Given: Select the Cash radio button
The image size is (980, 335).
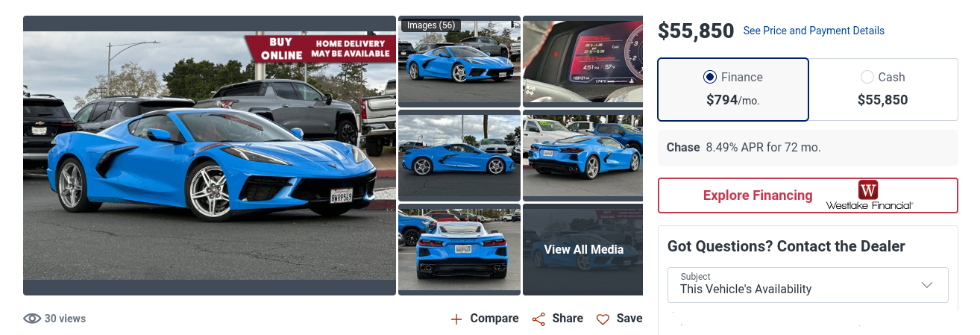Looking at the screenshot, I should (x=867, y=77).
